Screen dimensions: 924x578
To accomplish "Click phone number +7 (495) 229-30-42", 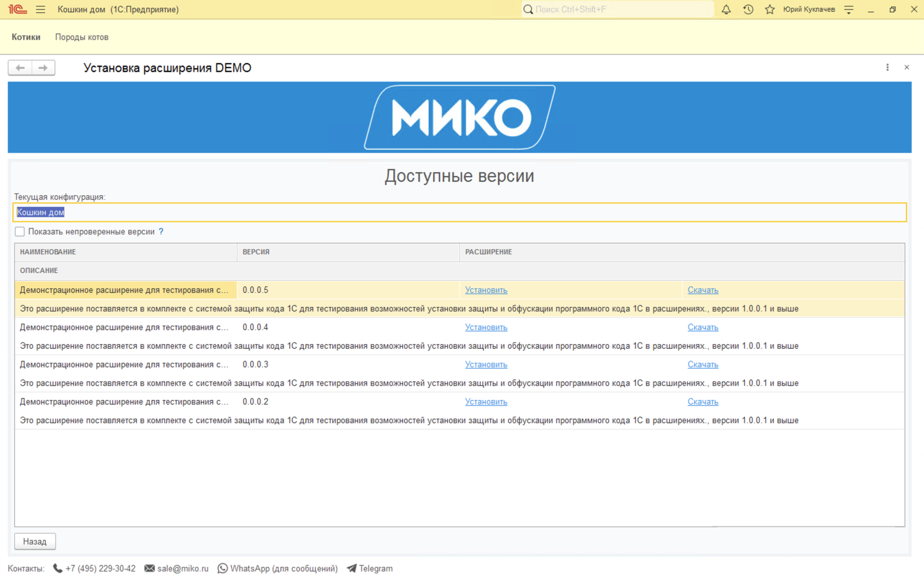I will (x=100, y=568).
